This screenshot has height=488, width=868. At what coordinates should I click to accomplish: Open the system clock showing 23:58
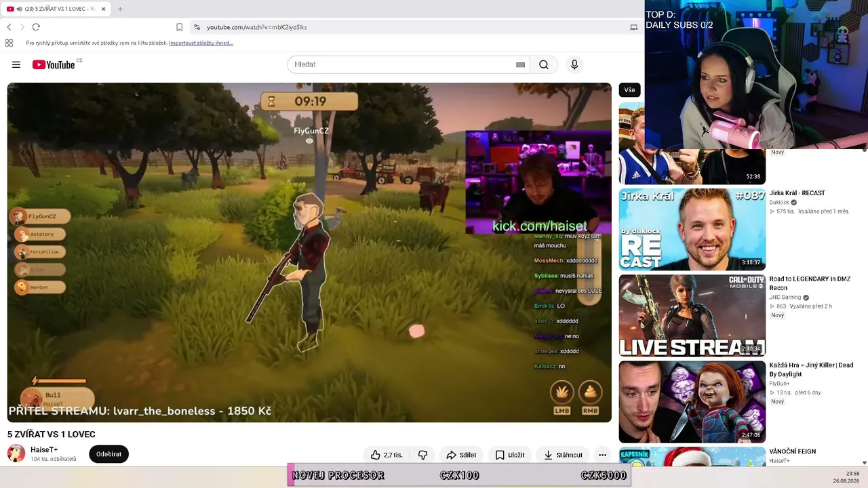click(852, 474)
